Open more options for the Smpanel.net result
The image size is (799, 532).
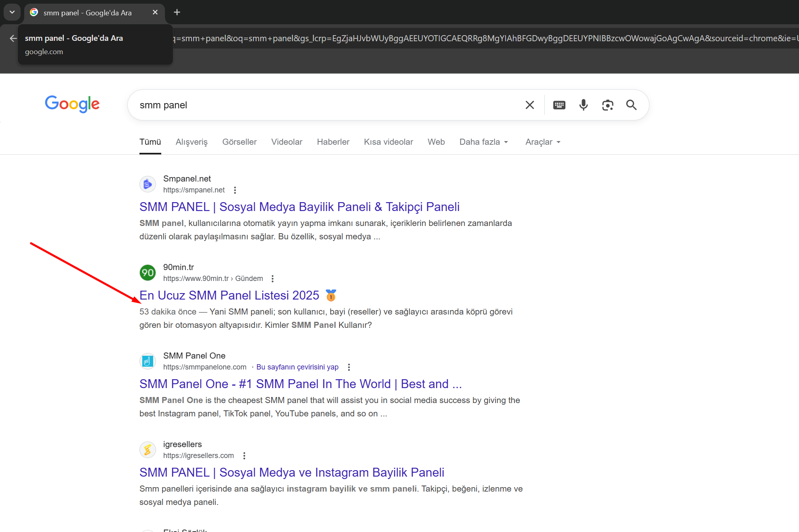(x=235, y=190)
